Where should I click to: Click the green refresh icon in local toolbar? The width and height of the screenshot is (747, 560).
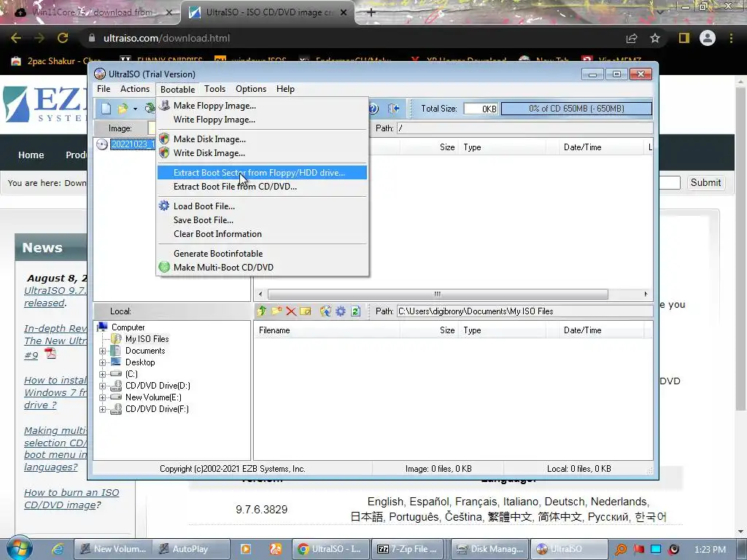(355, 311)
